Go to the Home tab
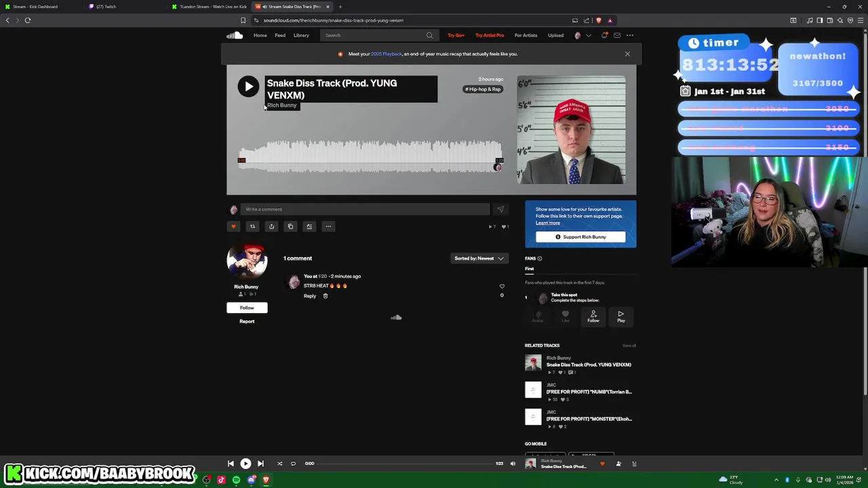 (260, 35)
